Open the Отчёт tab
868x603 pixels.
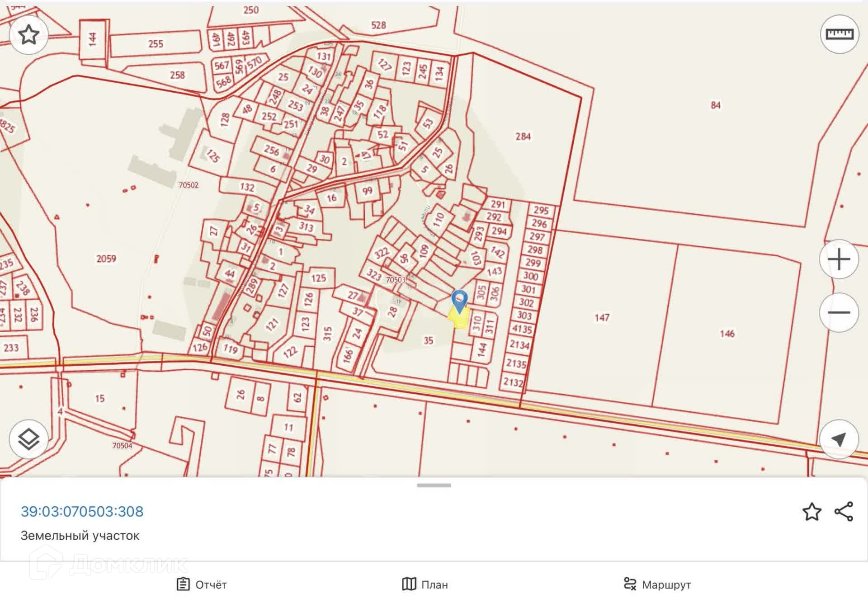(x=202, y=584)
